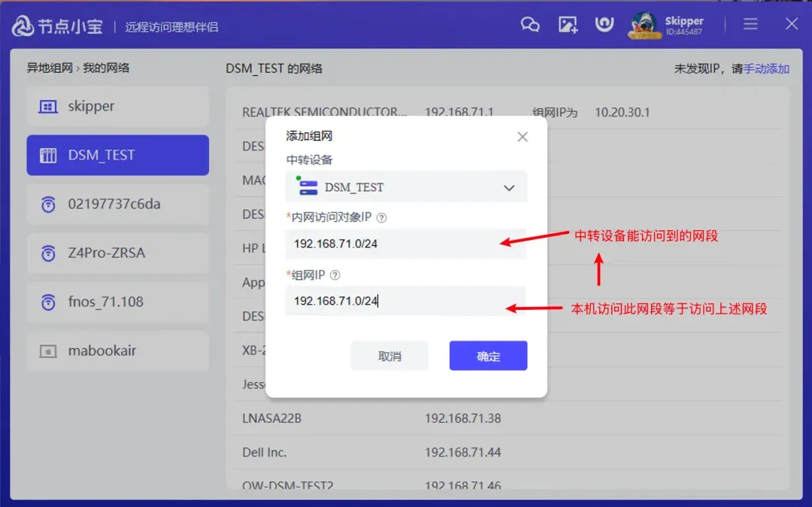The image size is (812, 507).
Task: Select DSM_TEST device in sidebar
Action: pos(117,155)
